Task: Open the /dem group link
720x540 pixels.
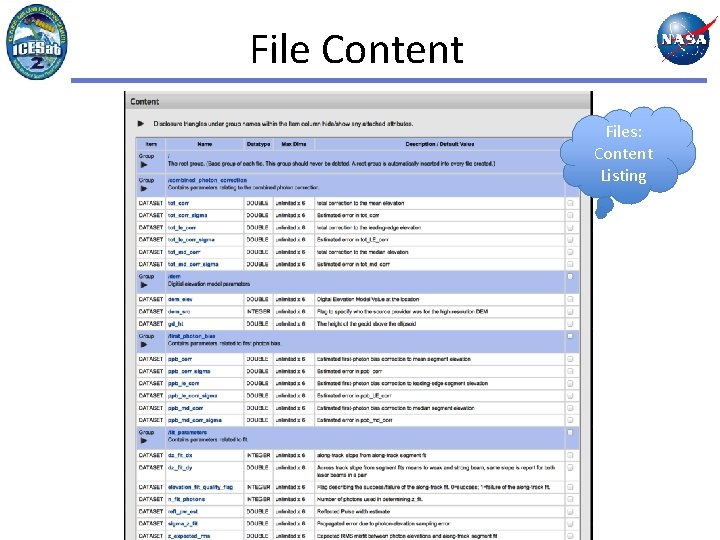Action: [x=174, y=276]
